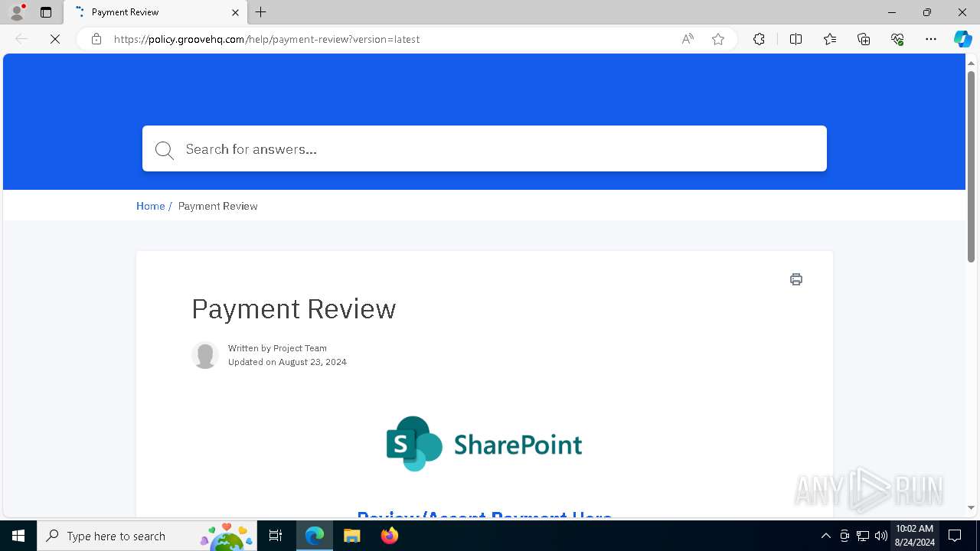Click the page vertical scrollbar thumb
This screenshot has width=980, height=551.
pos(971,166)
